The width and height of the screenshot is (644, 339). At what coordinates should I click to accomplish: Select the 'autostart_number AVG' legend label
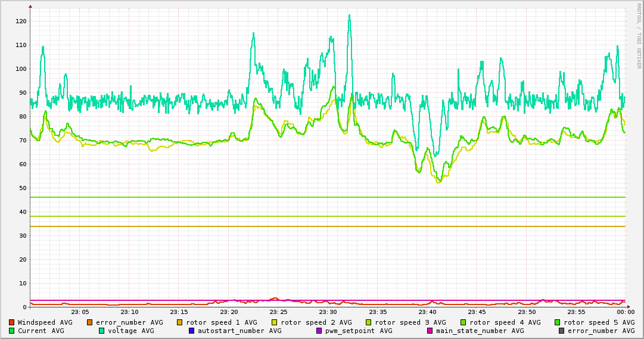pos(239,331)
